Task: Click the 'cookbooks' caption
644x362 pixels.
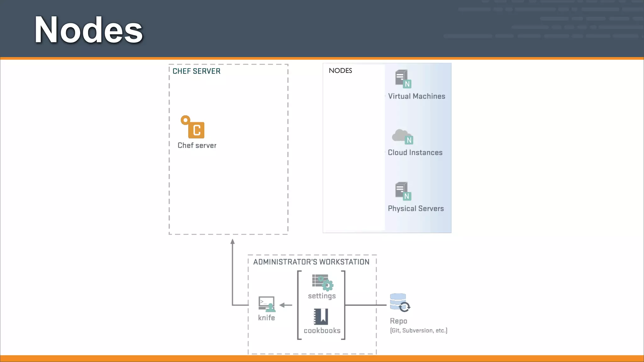Action: [322, 331]
